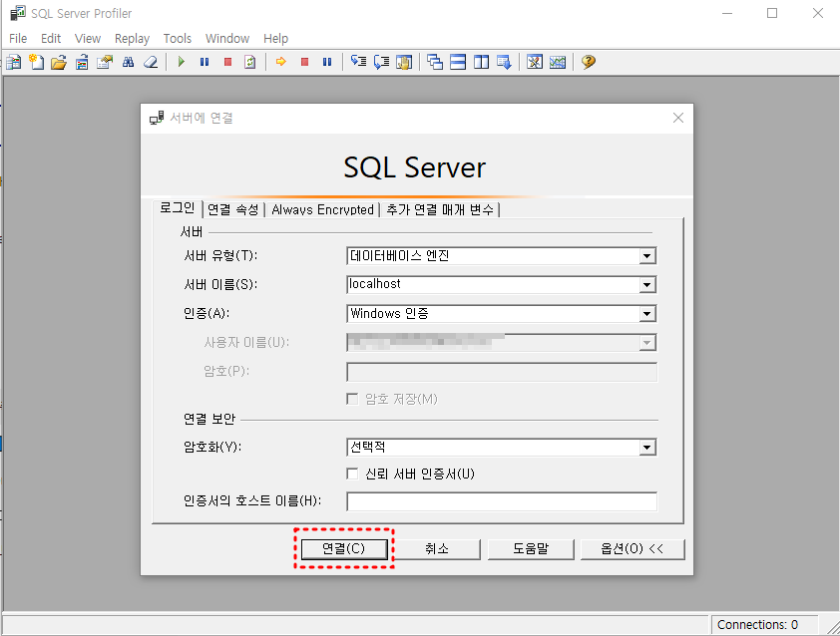Tick the 신뢰 서버 인증서(U) checkbox
This screenshot has height=636, width=840.
click(x=352, y=474)
